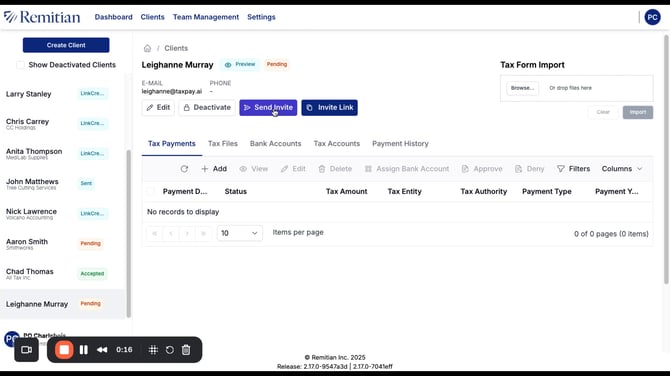Click the Tax Entity column header

point(404,191)
